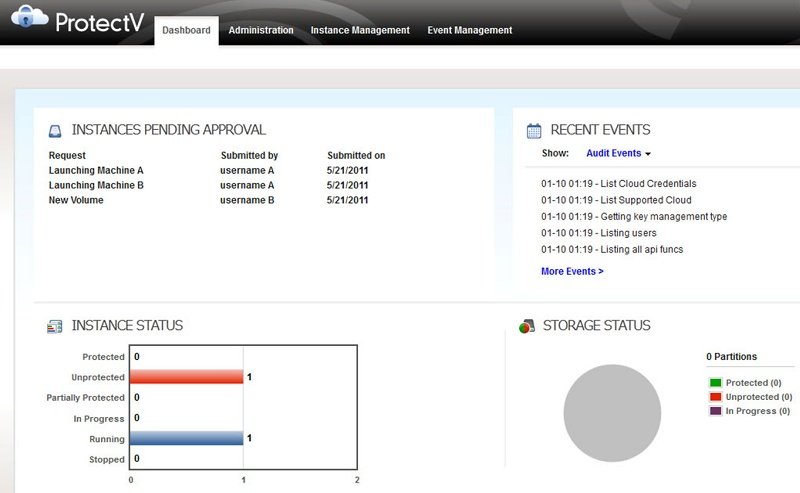Click the Submitted by column header
The image size is (800, 493).
(249, 155)
